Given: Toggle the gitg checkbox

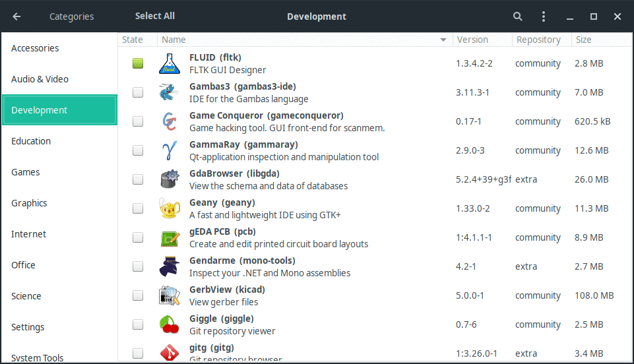Looking at the screenshot, I should pos(138,353).
